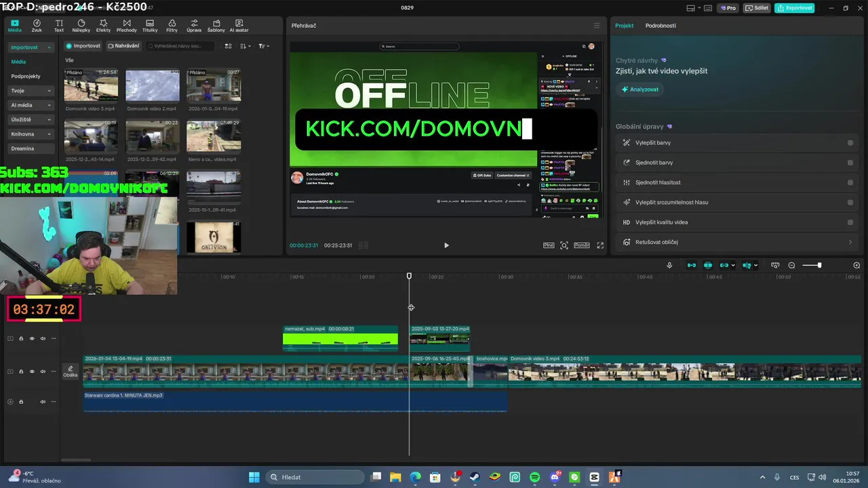Click the Nahrávání record button

point(123,46)
